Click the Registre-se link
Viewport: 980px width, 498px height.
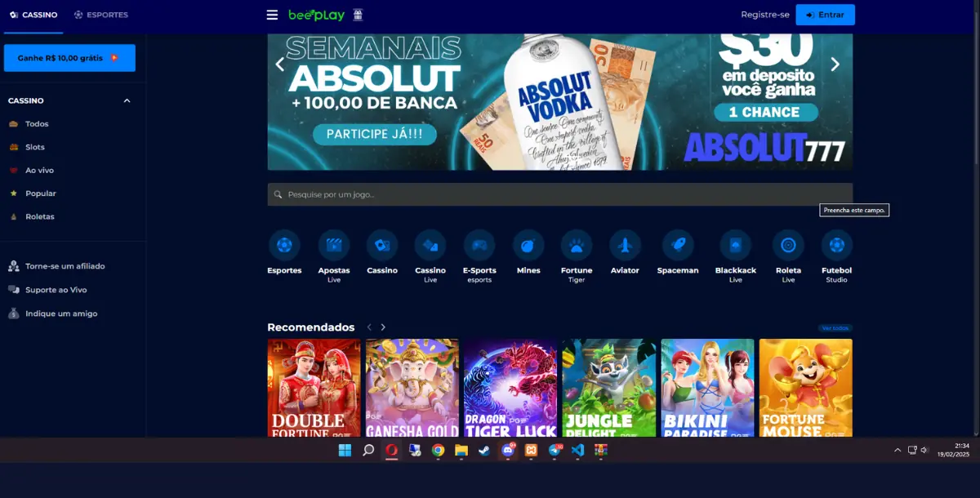point(764,15)
